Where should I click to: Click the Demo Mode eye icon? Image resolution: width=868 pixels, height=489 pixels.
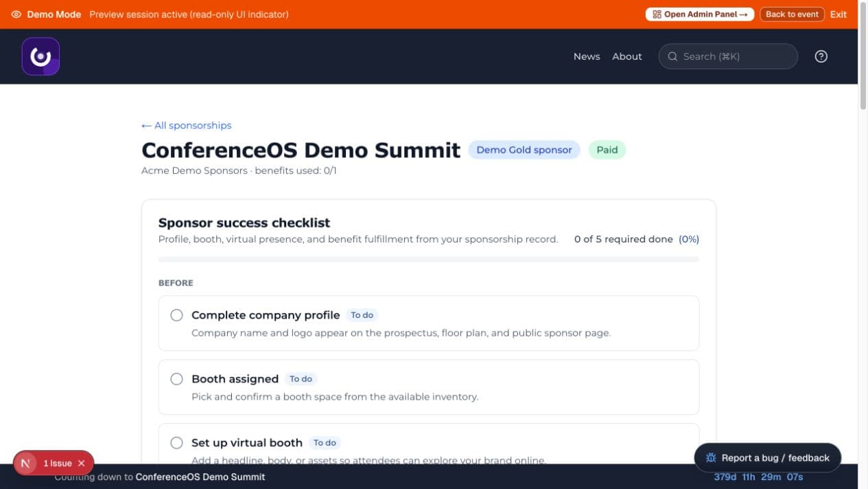(16, 14)
